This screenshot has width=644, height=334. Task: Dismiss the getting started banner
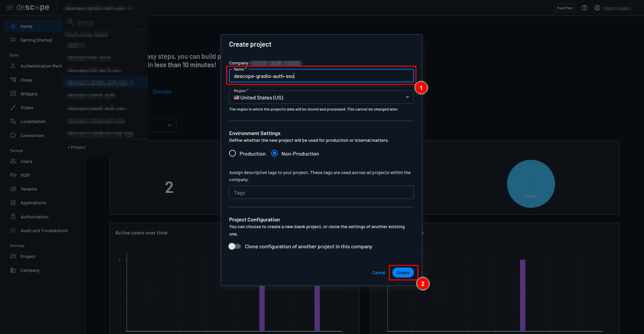tap(162, 91)
